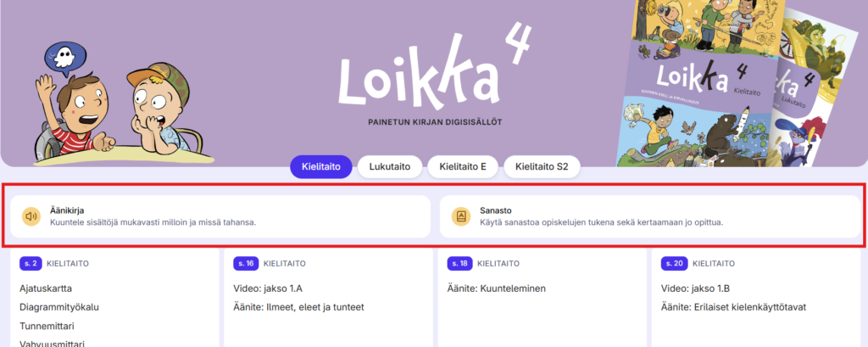Play Äänite: Ilmeet, eleet ja tunteet
868x347 pixels.
tap(298, 307)
